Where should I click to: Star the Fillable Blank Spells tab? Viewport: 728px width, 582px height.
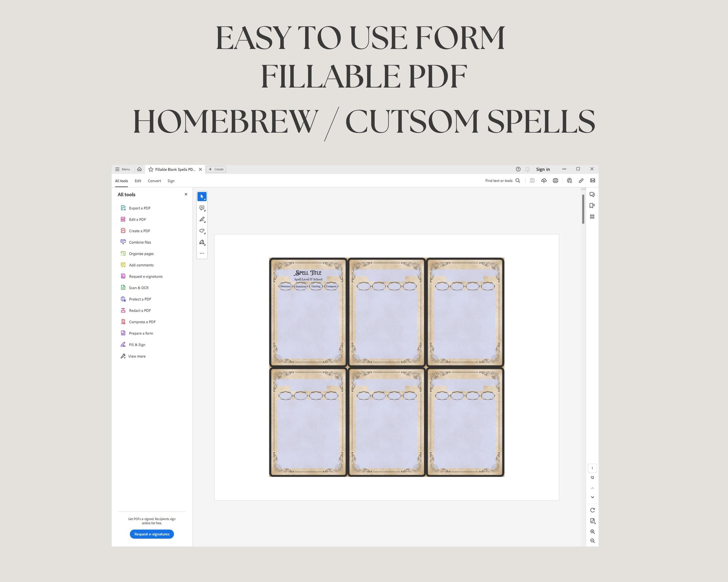(x=151, y=169)
